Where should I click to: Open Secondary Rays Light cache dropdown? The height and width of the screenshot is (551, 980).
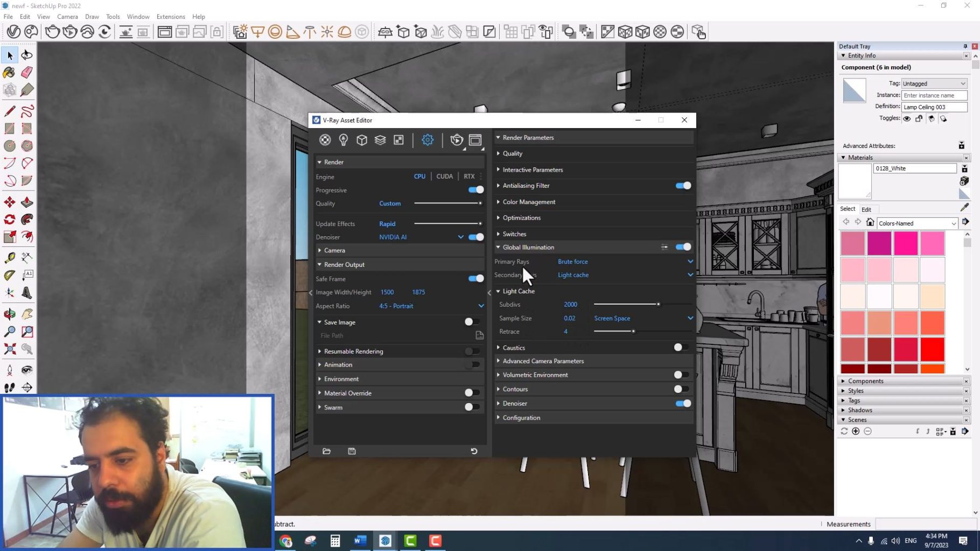pyautogui.click(x=625, y=275)
